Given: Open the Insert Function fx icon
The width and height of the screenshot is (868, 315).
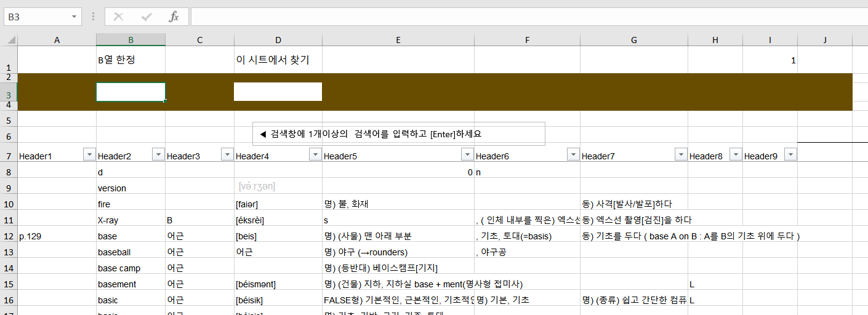Looking at the screenshot, I should tap(174, 17).
